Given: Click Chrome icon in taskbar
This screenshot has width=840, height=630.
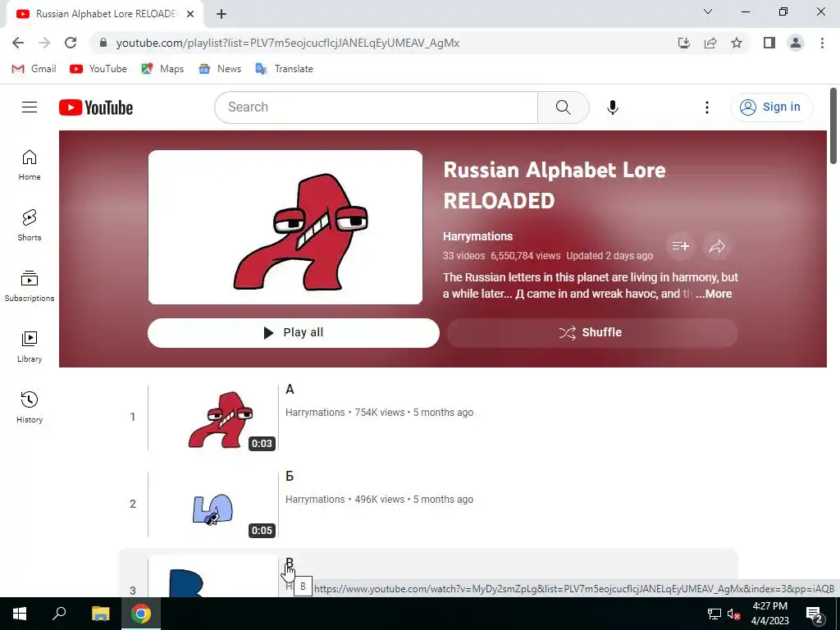Looking at the screenshot, I should pyautogui.click(x=141, y=614).
